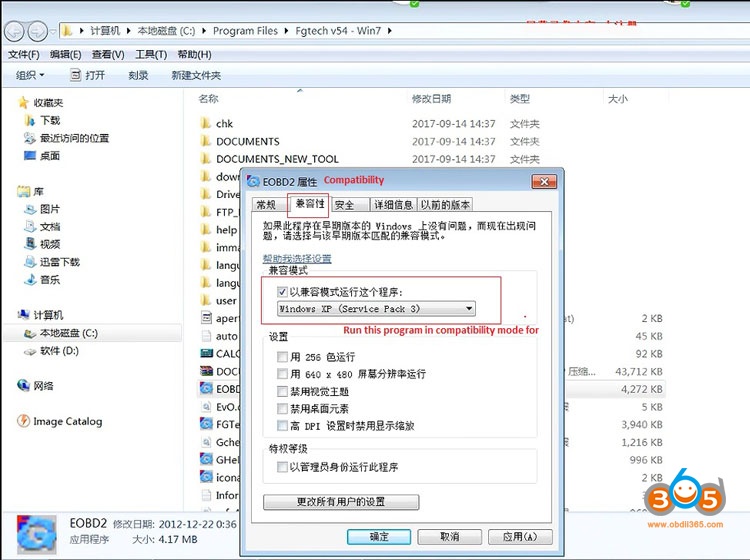Click the 计算机 computer icon in sidebar
The image size is (750, 560).
[23, 315]
